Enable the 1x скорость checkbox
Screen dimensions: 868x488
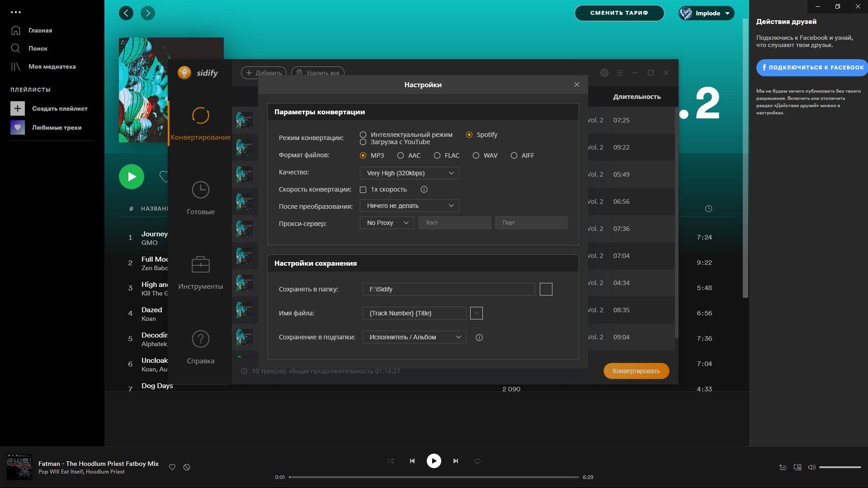tap(363, 190)
